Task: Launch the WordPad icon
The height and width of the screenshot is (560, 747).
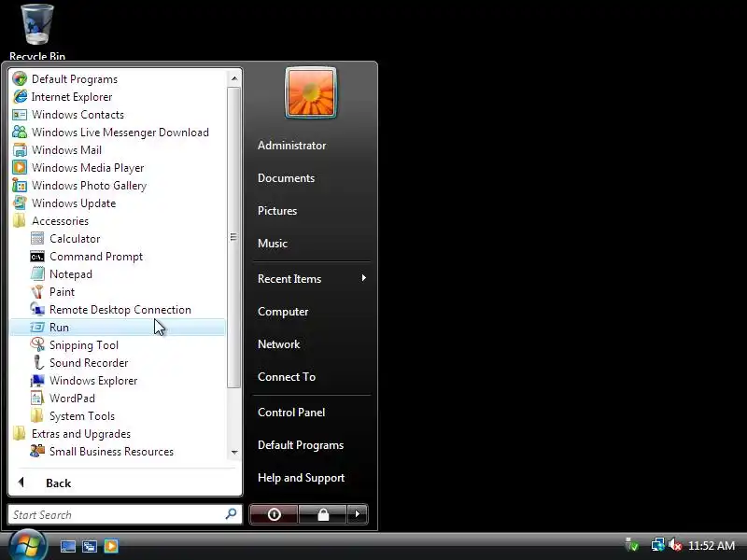Action: tap(37, 399)
